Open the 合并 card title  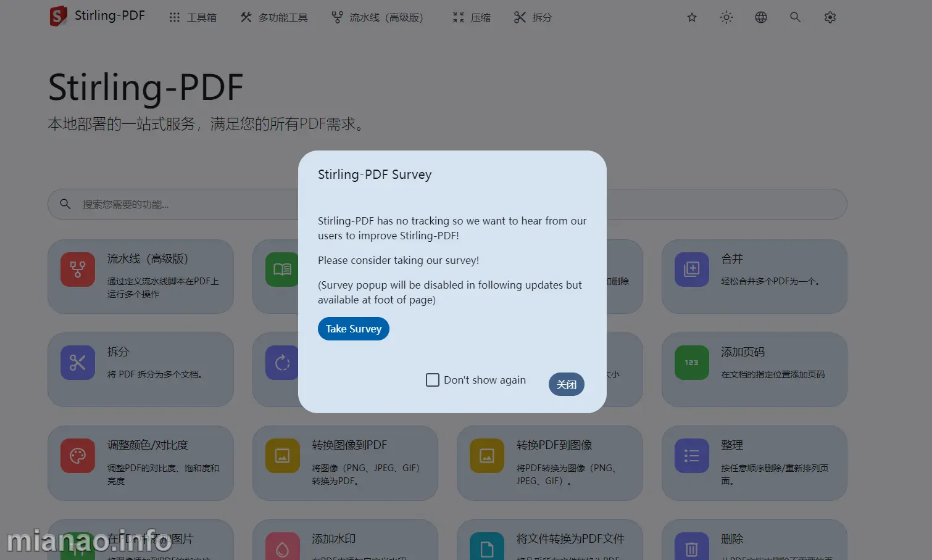(732, 259)
